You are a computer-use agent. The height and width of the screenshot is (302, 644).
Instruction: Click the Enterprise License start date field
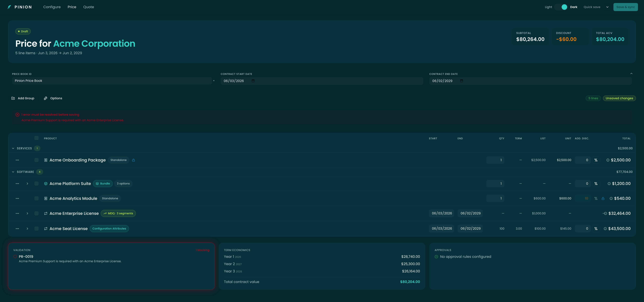tap(442, 214)
